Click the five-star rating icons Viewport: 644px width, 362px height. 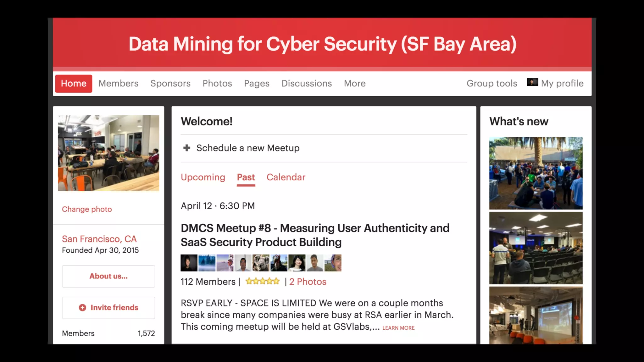262,281
